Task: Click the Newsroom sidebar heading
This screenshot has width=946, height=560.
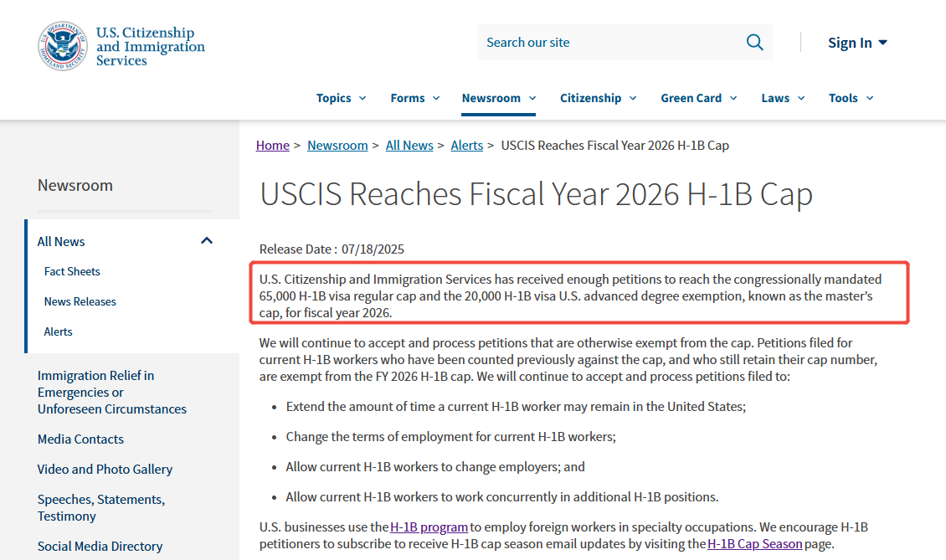Action: pyautogui.click(x=75, y=185)
